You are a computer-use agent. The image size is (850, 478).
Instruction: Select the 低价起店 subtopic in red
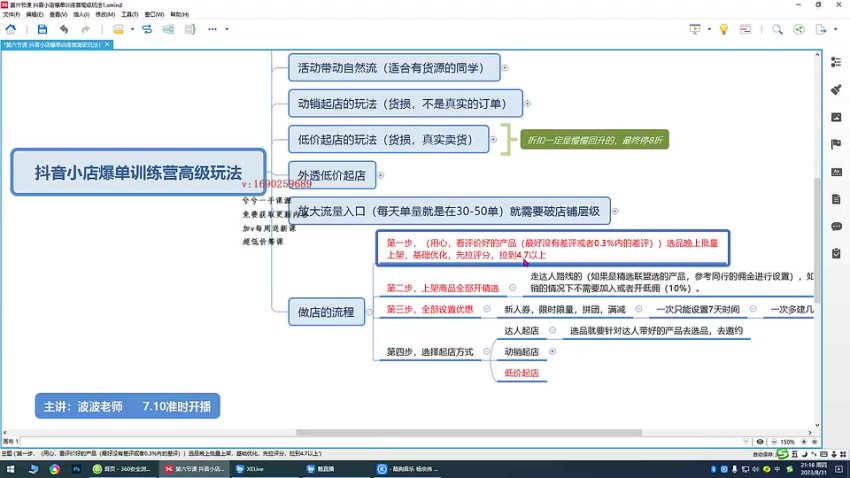coord(520,373)
